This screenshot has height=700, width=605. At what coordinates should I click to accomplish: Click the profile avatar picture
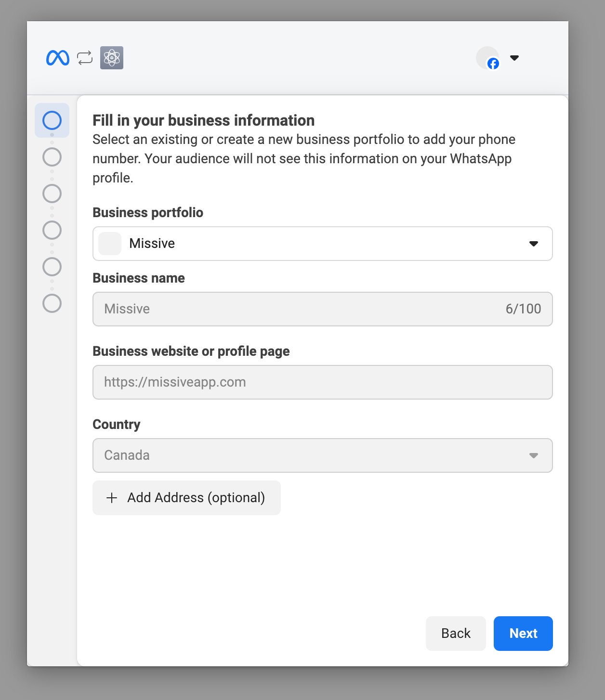(x=487, y=57)
